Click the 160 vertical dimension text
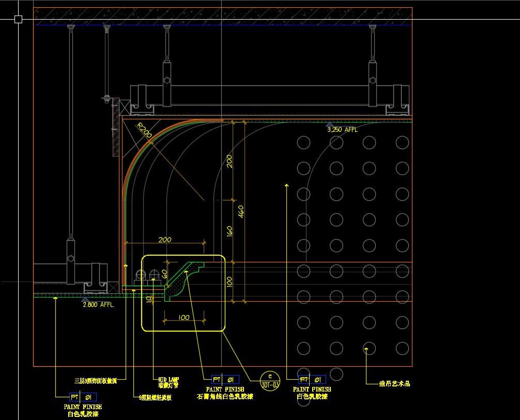The width and height of the screenshot is (520, 420). coord(230,230)
